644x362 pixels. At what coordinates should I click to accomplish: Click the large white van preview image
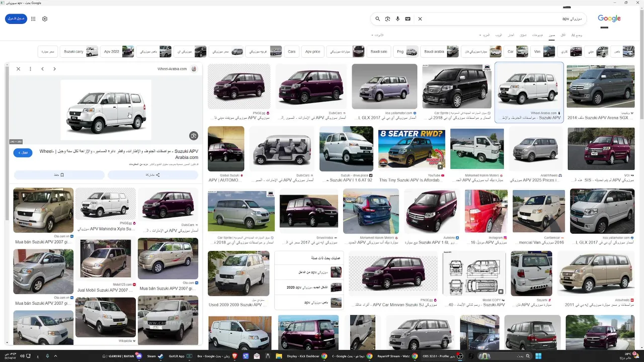click(x=106, y=110)
